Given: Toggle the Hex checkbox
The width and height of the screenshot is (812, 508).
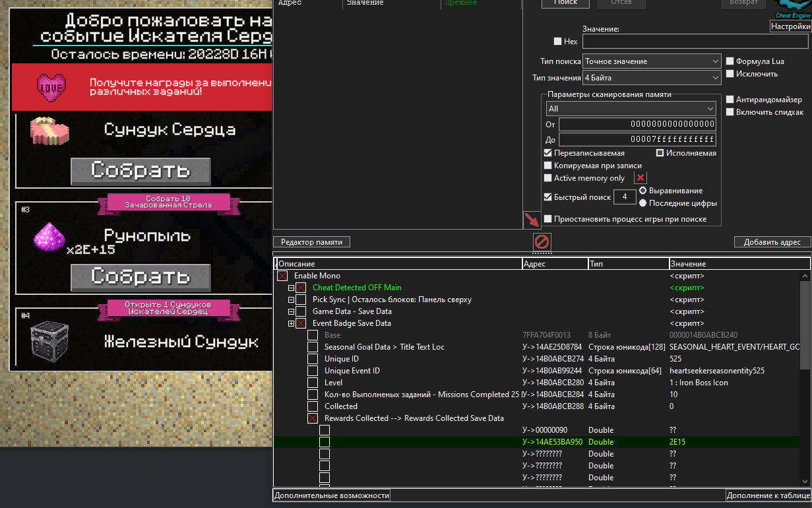Looking at the screenshot, I should (x=558, y=42).
